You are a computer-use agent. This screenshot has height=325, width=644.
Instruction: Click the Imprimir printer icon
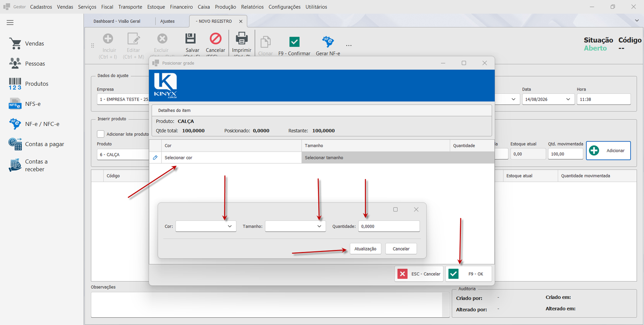click(242, 39)
